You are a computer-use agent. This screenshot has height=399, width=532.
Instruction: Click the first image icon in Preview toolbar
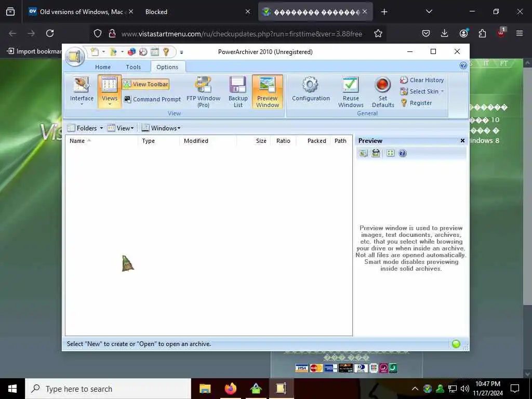click(x=363, y=153)
